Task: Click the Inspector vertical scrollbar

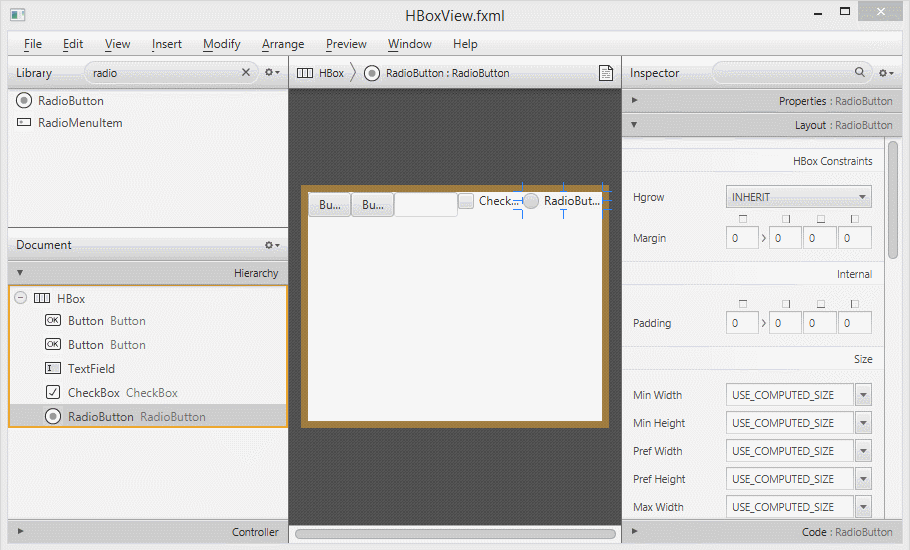Action: coord(893,200)
